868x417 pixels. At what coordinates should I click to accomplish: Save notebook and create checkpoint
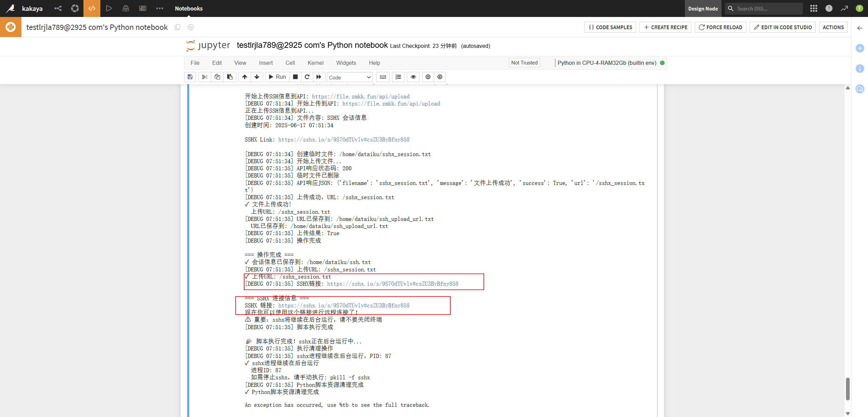(x=190, y=77)
